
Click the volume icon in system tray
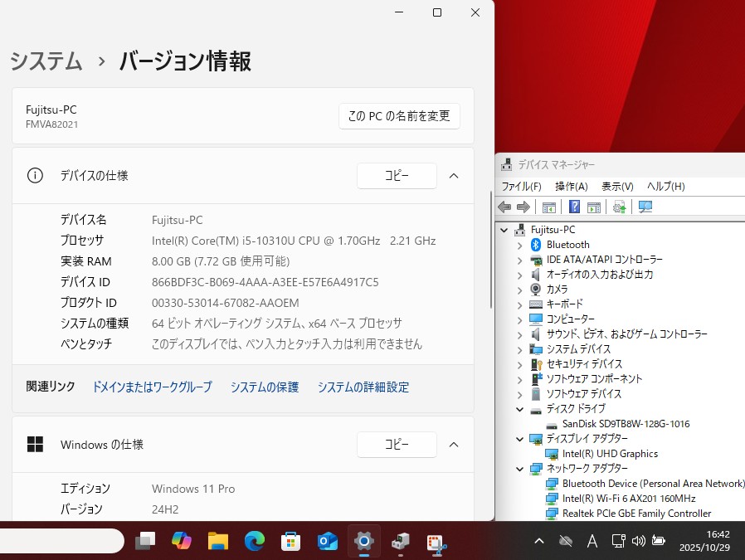click(x=638, y=541)
